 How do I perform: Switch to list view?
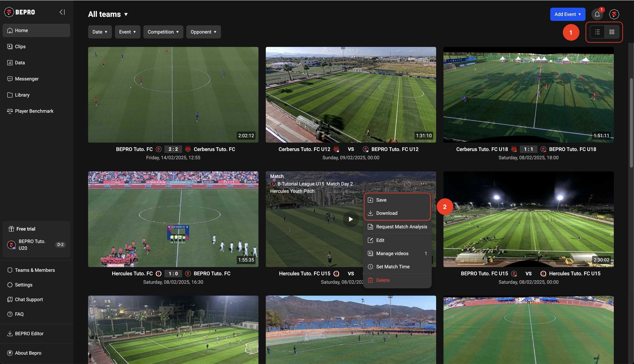597,32
